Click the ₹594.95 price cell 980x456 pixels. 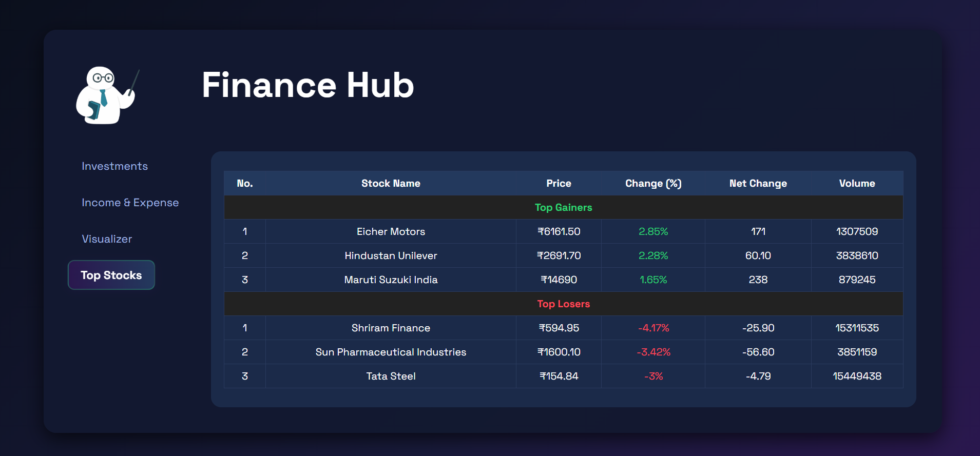pos(559,328)
